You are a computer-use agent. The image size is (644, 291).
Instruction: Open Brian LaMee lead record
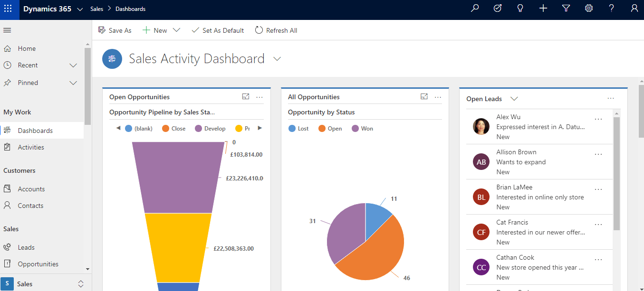pyautogui.click(x=539, y=197)
